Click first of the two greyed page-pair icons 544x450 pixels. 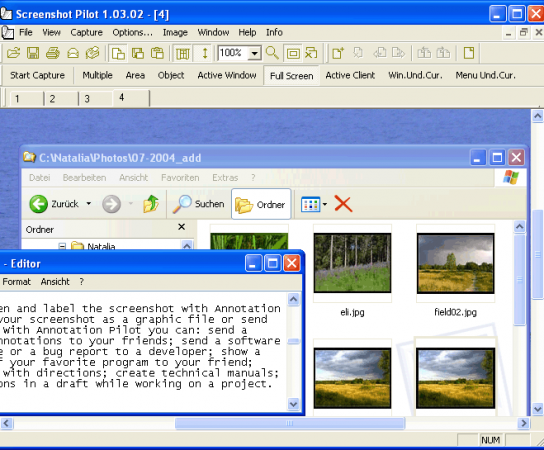(x=424, y=53)
